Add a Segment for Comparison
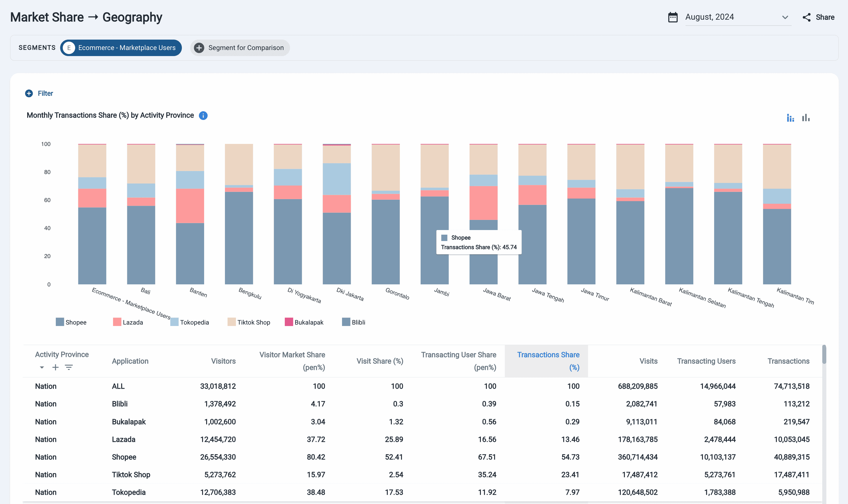 pos(240,48)
